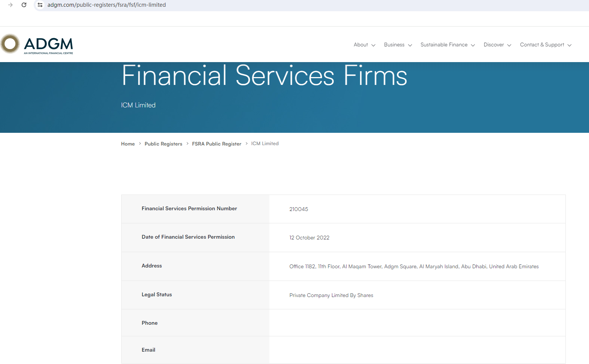589x364 pixels.
Task: Expand the Contact & Support dropdown chevron
Action: 569,45
